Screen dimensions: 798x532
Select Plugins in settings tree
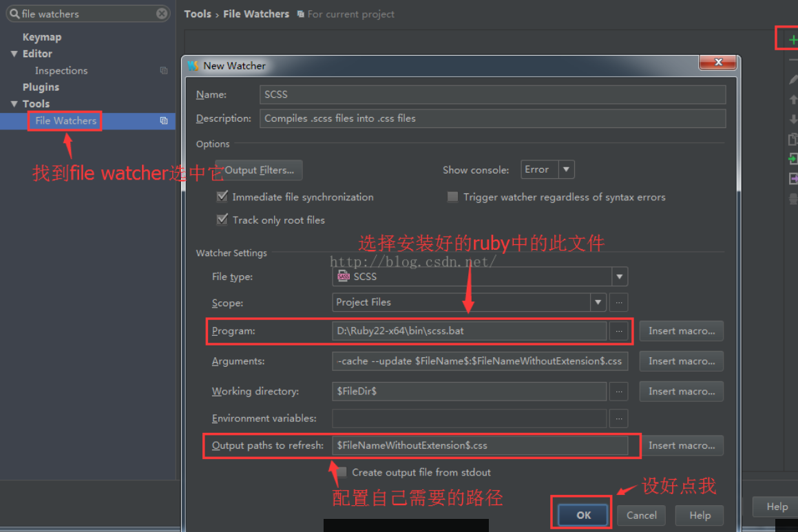pyautogui.click(x=41, y=87)
